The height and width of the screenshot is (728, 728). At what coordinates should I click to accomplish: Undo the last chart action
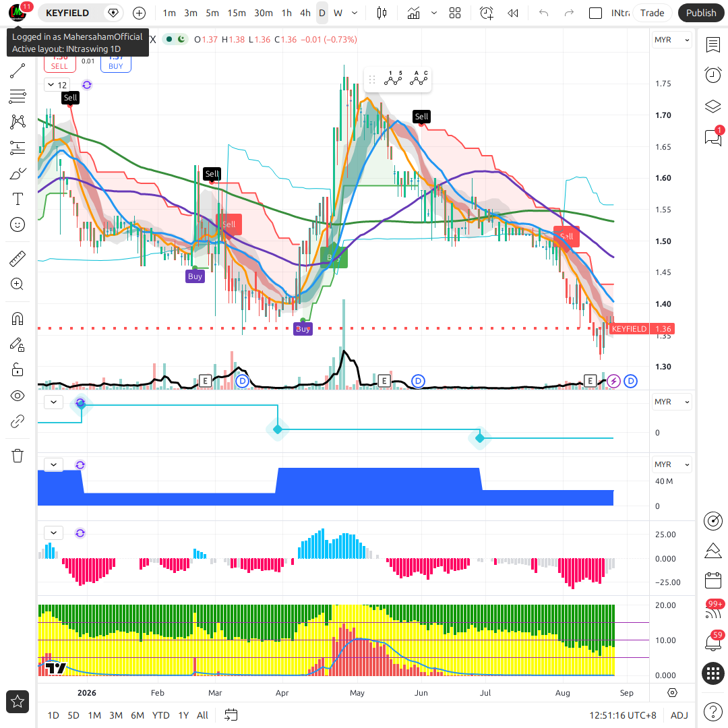(x=544, y=13)
